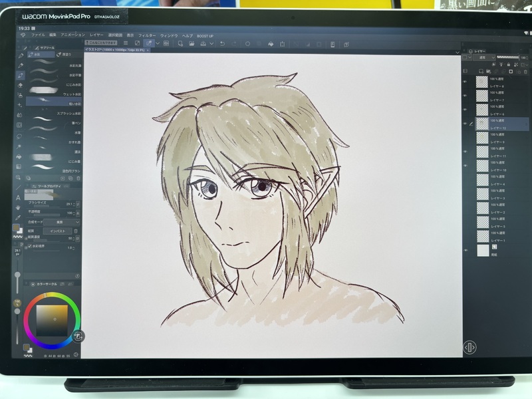
Task: Hide レイヤー 12 using its eye icon
Action: [x=465, y=124]
